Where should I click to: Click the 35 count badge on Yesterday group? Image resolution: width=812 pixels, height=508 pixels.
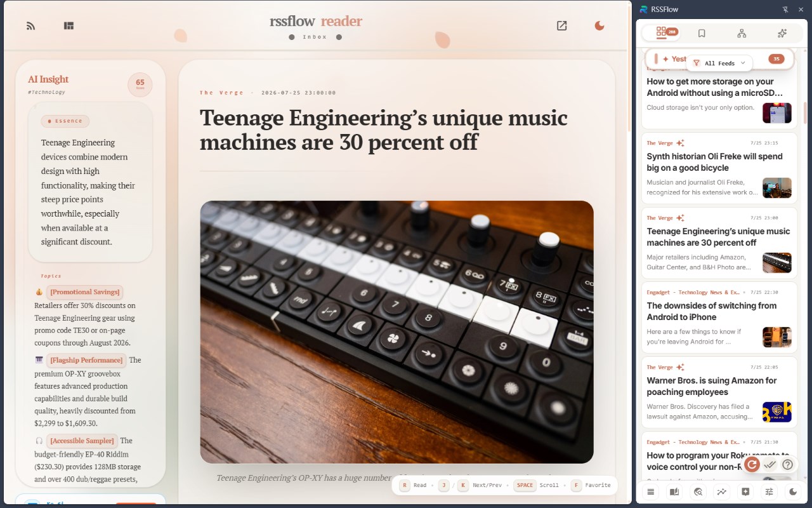pos(776,59)
